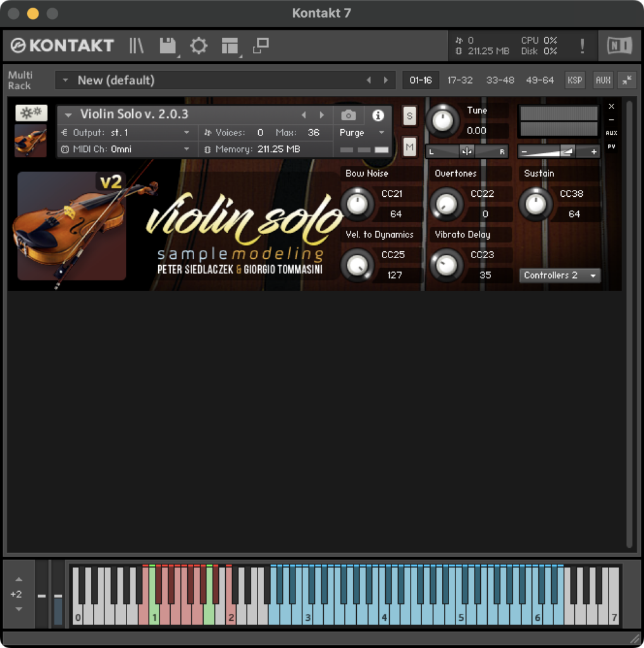This screenshot has height=648, width=644.
Task: Select the 01-16 rack page tab
Action: coord(421,80)
